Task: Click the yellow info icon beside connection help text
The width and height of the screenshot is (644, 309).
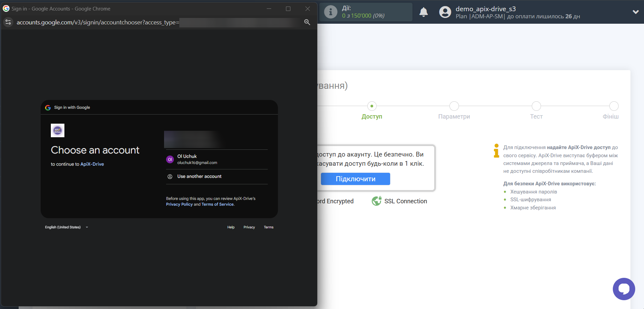Action: [497, 151]
